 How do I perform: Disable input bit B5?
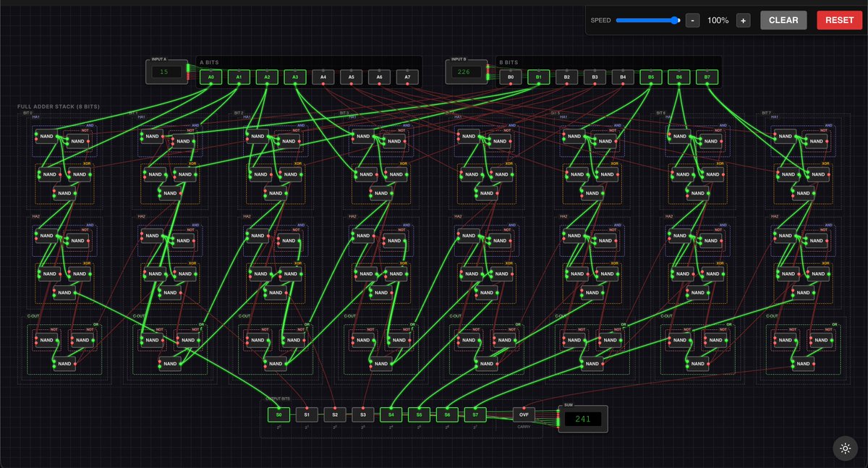[x=651, y=77]
